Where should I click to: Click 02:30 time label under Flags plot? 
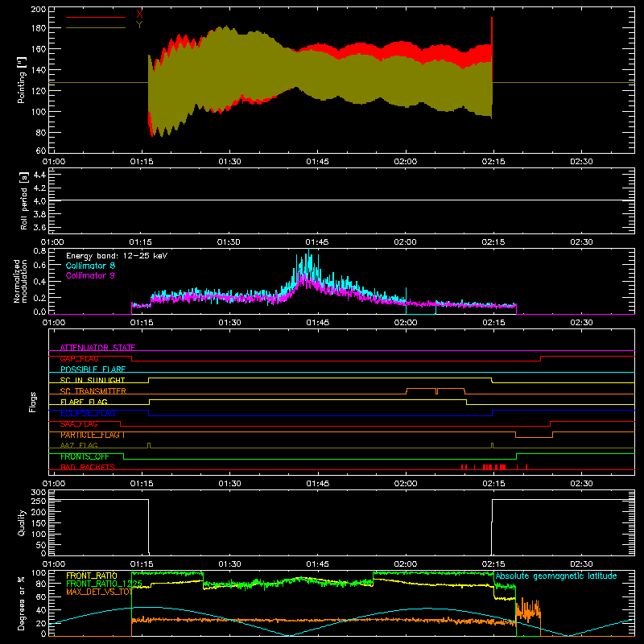[x=581, y=484]
